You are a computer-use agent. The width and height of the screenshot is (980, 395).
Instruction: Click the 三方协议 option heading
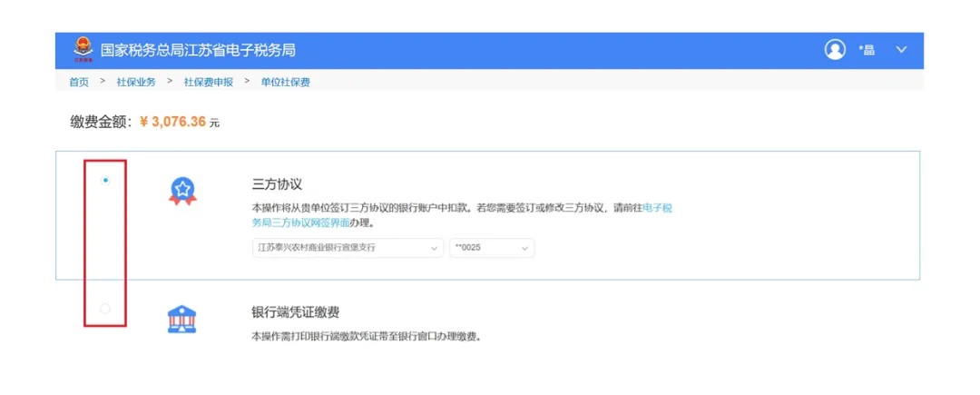pyautogui.click(x=277, y=183)
